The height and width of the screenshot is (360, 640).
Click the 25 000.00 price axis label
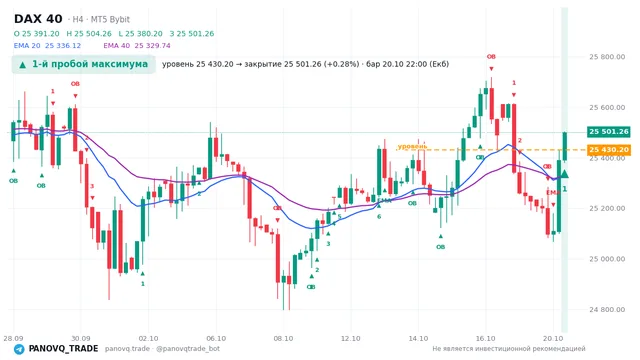pos(607,259)
